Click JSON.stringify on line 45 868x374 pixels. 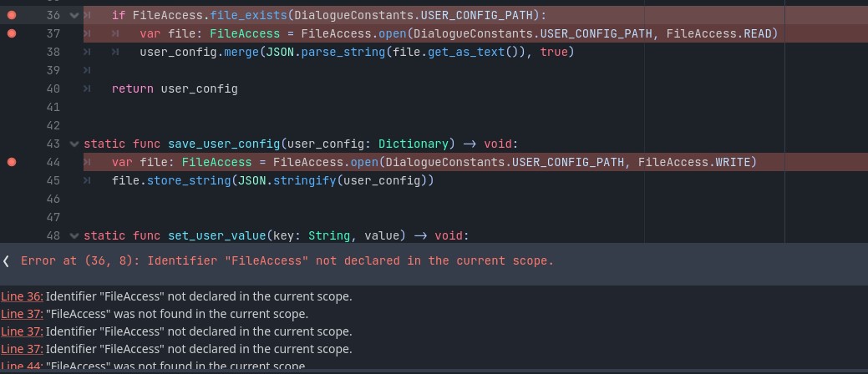coord(287,180)
